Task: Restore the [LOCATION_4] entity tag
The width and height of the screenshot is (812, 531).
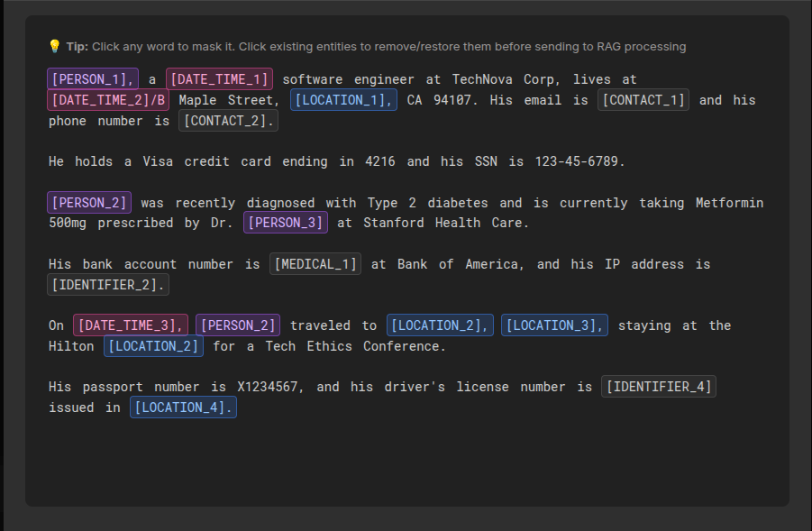Action: tap(183, 407)
